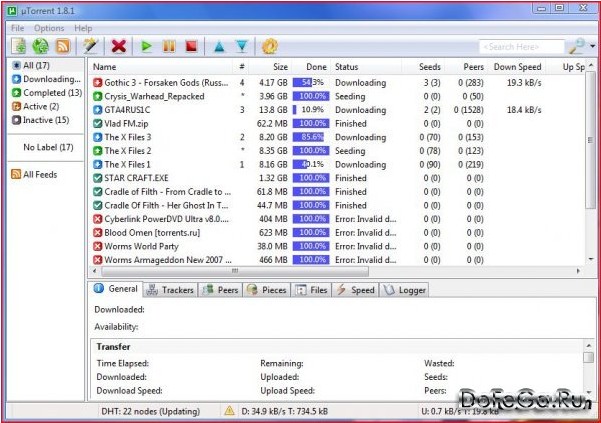Open the File menu

click(x=18, y=28)
